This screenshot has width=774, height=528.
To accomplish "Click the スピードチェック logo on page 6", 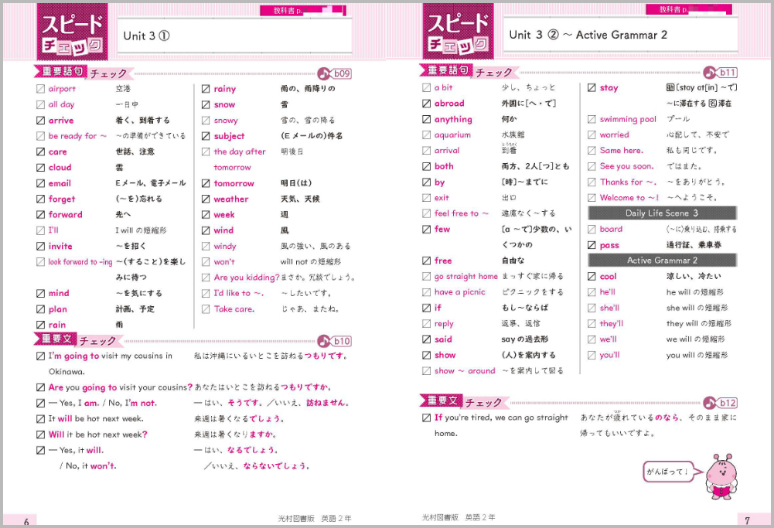I will pyautogui.click(x=73, y=32).
